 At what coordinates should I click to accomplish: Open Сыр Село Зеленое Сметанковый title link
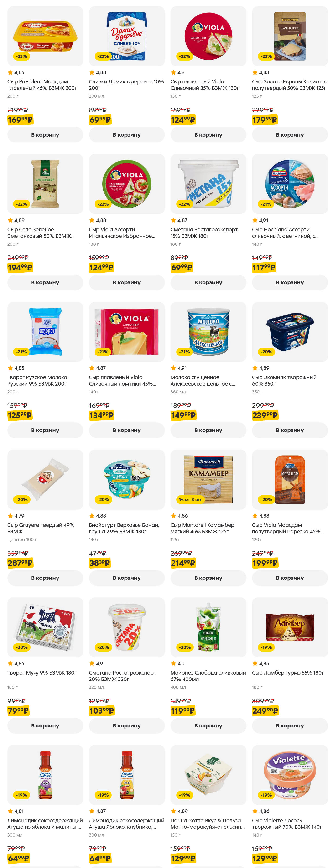[41, 233]
